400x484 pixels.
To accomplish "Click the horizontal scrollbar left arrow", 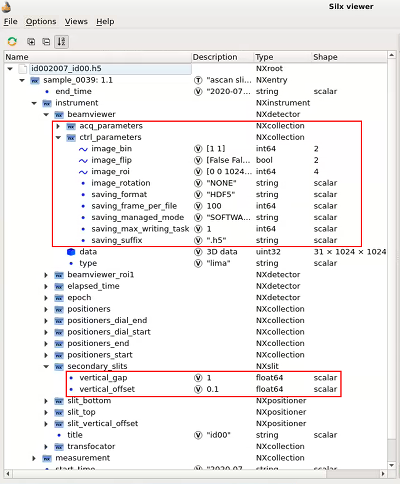I will (x=8, y=473).
